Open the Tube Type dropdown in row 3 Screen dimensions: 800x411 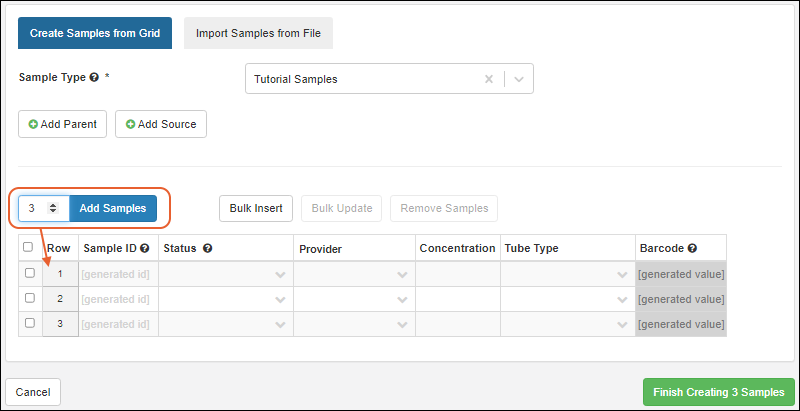click(x=567, y=324)
